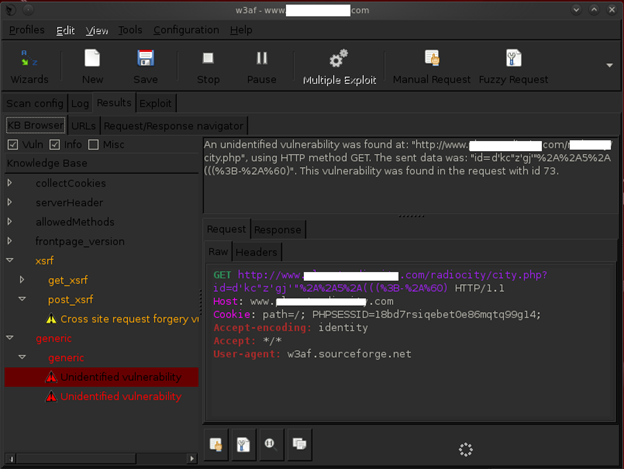Uncheck the Vuln filter checkbox
Viewport: 624px width, 469px height.
[x=13, y=145]
